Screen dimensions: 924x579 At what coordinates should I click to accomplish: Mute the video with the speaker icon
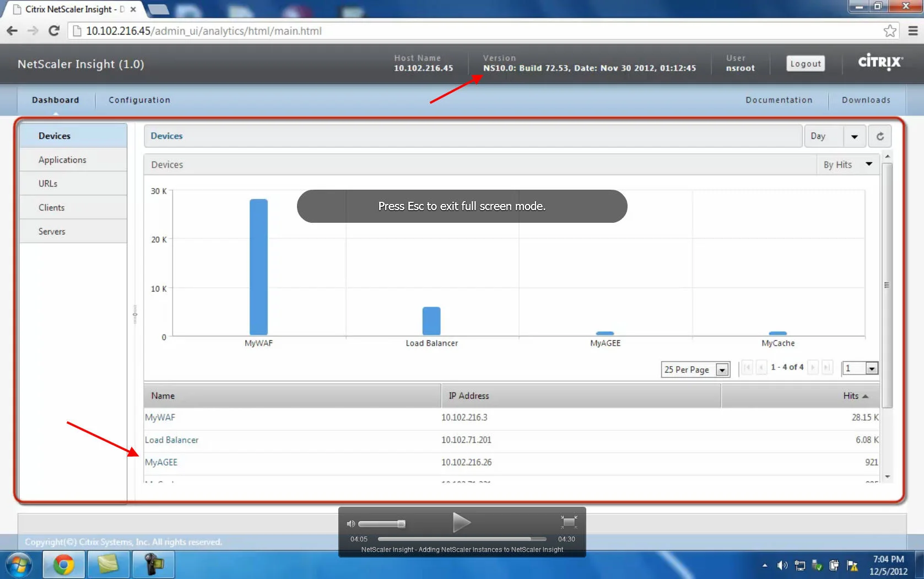[350, 524]
